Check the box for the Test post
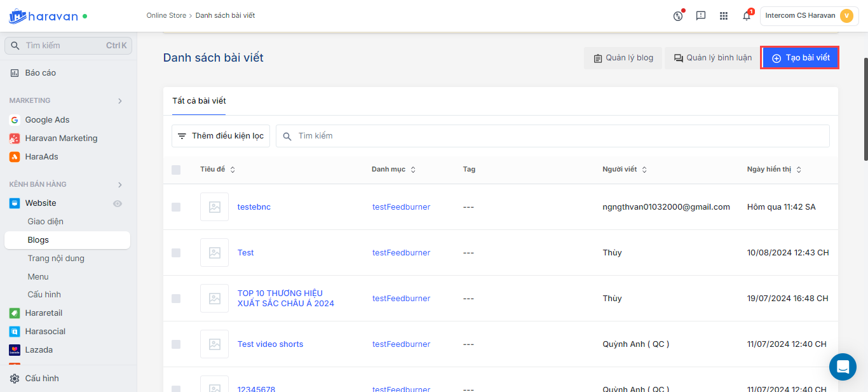 [x=176, y=253]
